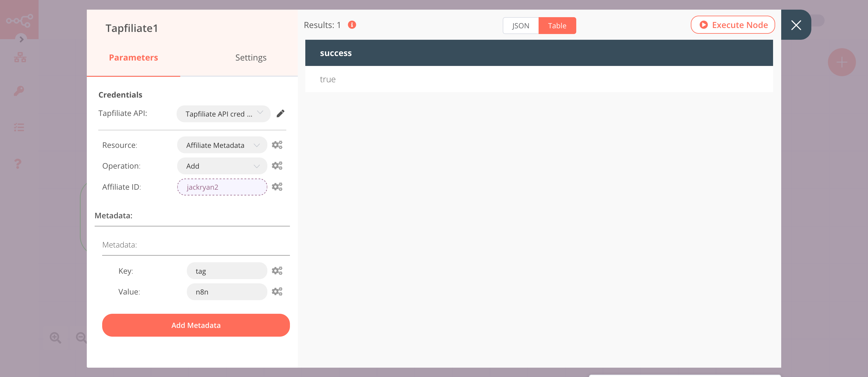Click the gear icon next to Value field
The image size is (868, 377).
click(x=277, y=291)
